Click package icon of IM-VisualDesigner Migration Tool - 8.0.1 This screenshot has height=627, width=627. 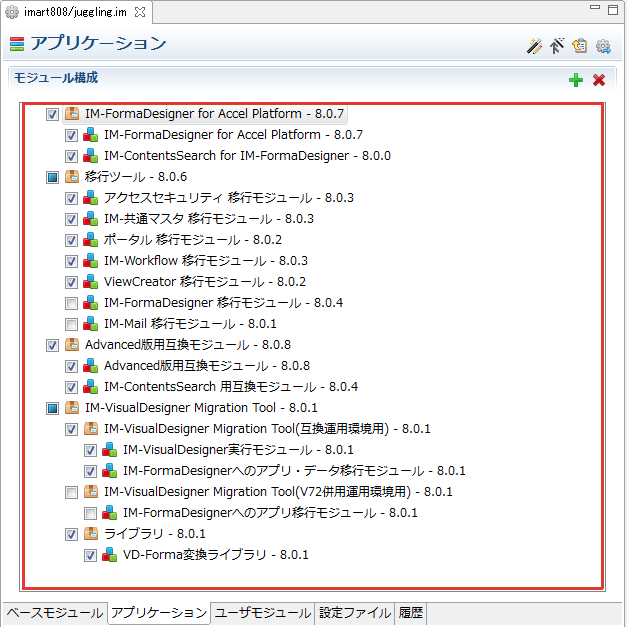point(72,407)
